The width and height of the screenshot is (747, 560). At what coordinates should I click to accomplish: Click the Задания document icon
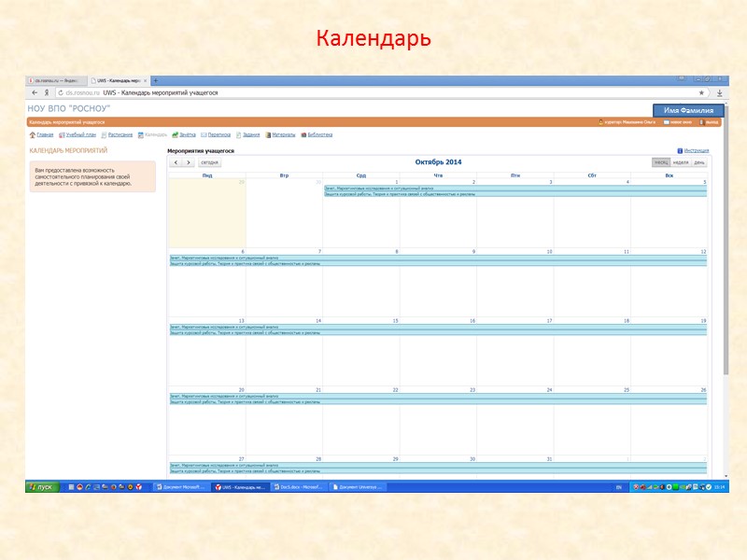coord(239,134)
